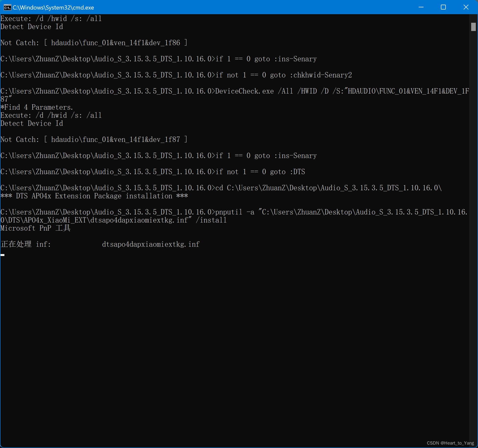Open the cmd.exe system menu icon
This screenshot has width=478, height=448.
(x=7, y=7)
